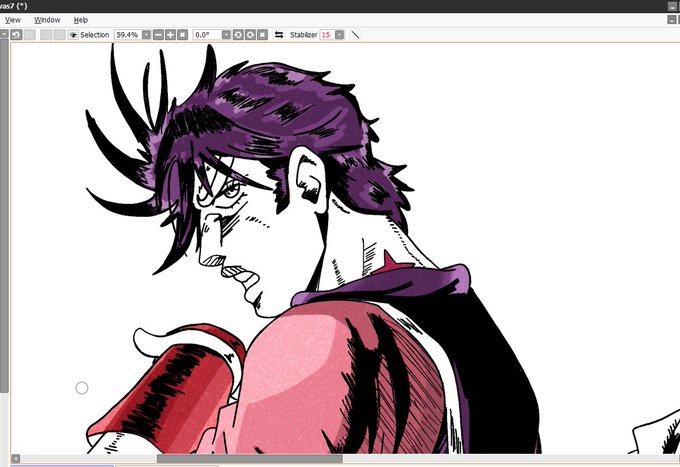
Task: Click the Selection label in toolbar
Action: point(95,35)
